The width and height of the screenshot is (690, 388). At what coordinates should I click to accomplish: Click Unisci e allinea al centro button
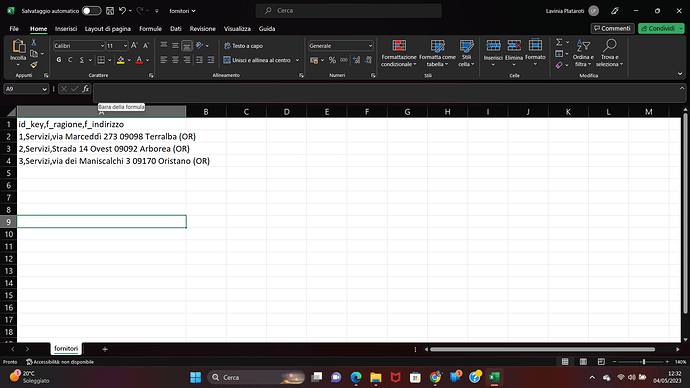(x=257, y=60)
